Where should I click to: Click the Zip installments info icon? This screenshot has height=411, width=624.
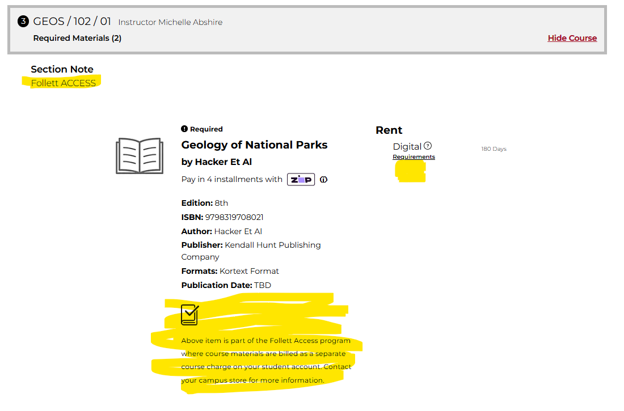[x=324, y=179]
